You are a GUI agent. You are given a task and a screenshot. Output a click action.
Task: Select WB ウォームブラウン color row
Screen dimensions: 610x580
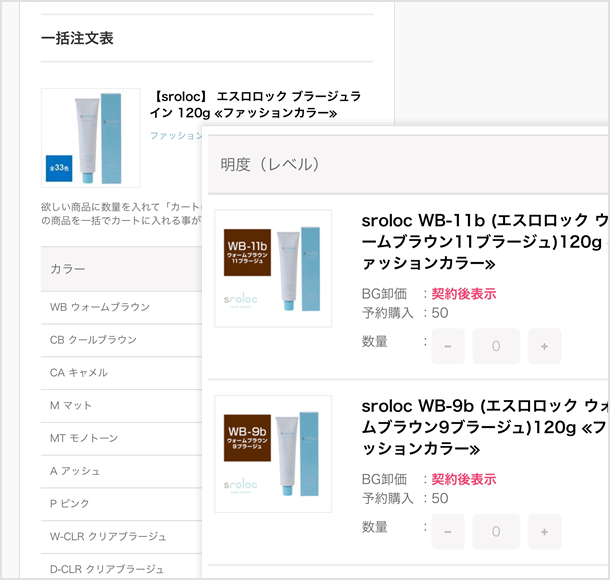point(100,307)
